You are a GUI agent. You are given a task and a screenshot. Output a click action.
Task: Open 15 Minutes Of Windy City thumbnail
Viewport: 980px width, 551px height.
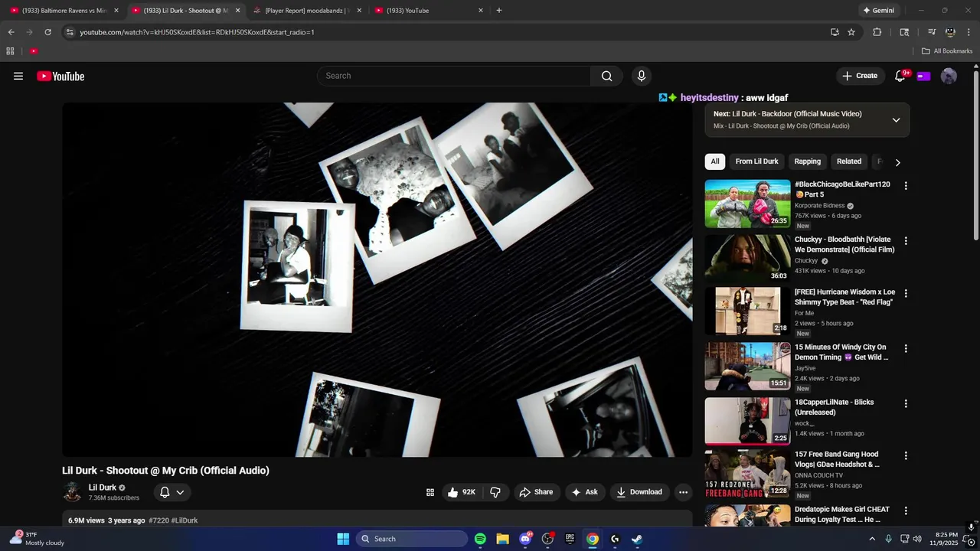747,366
